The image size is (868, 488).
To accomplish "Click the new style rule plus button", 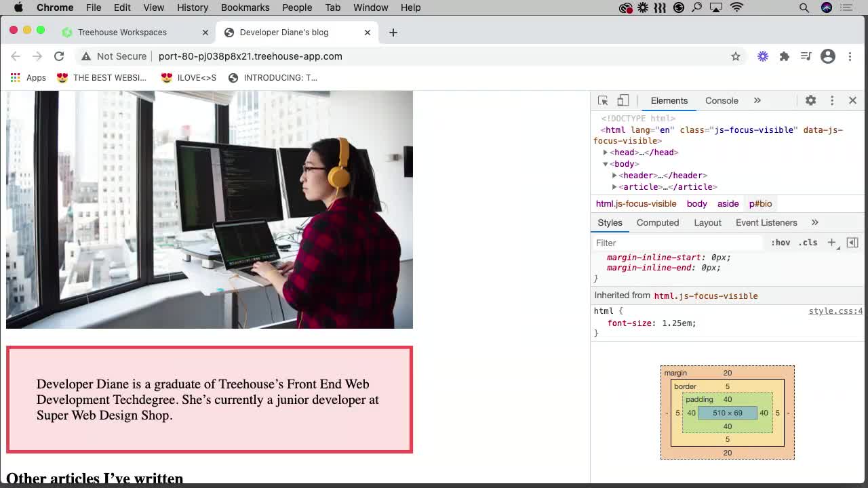I will click(832, 242).
